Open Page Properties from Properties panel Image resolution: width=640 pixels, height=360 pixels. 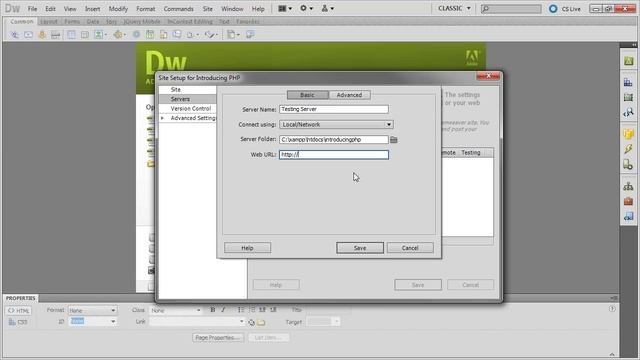click(218, 338)
